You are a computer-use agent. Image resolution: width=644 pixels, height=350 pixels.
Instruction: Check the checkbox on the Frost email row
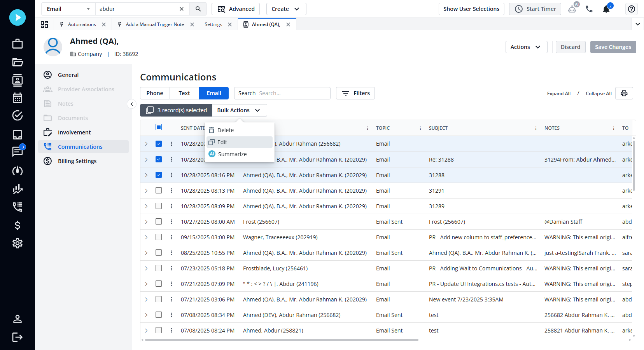(x=158, y=221)
